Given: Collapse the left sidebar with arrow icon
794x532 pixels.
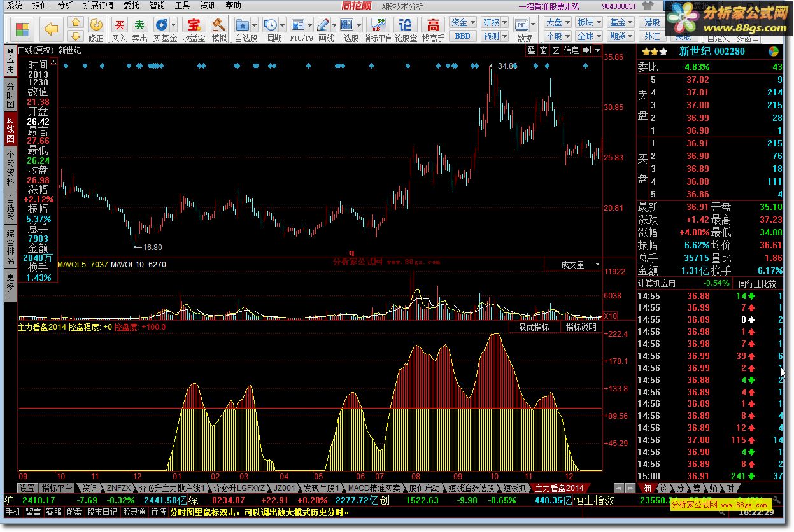Looking at the screenshot, I should pos(11,51).
